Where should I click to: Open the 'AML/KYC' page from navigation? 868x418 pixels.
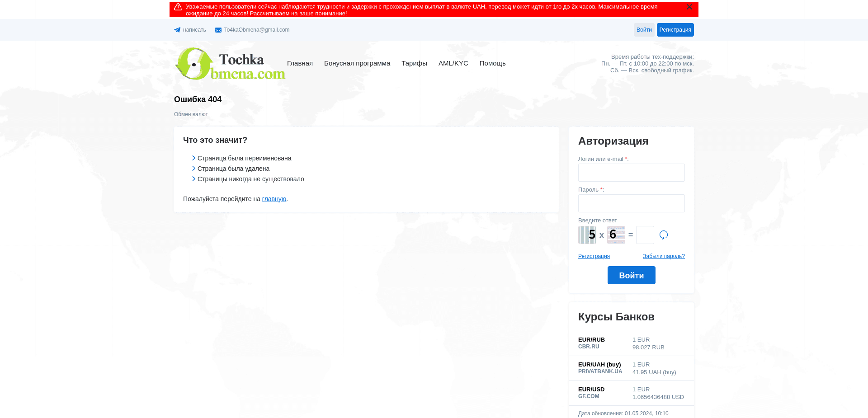click(453, 63)
